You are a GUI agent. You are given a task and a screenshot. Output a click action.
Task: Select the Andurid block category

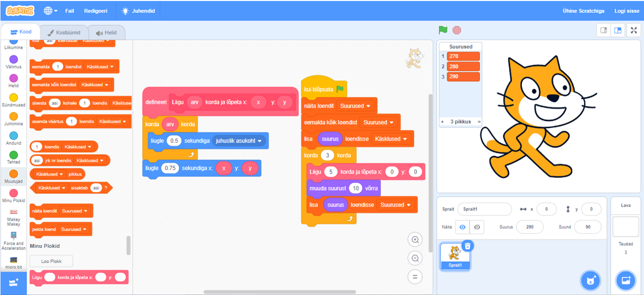[x=14, y=138]
